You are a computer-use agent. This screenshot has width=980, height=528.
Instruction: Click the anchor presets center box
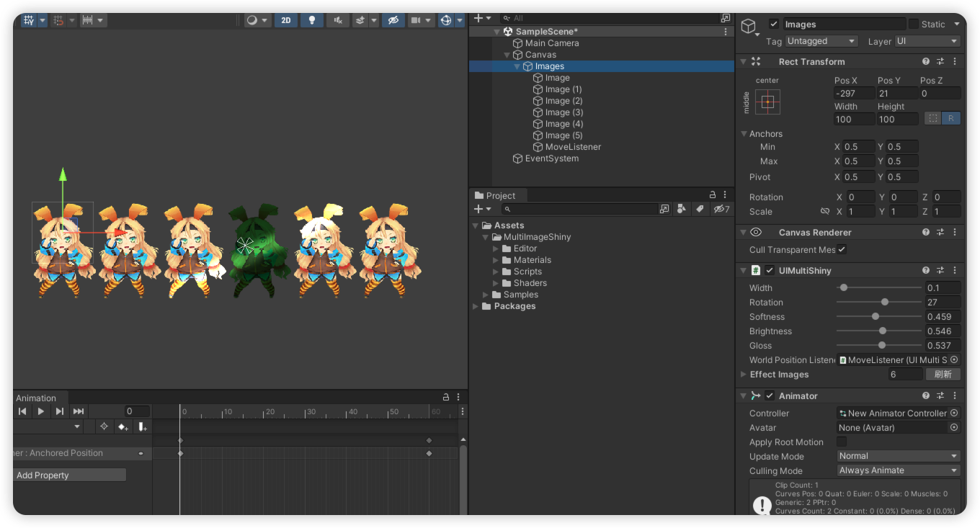(x=767, y=102)
